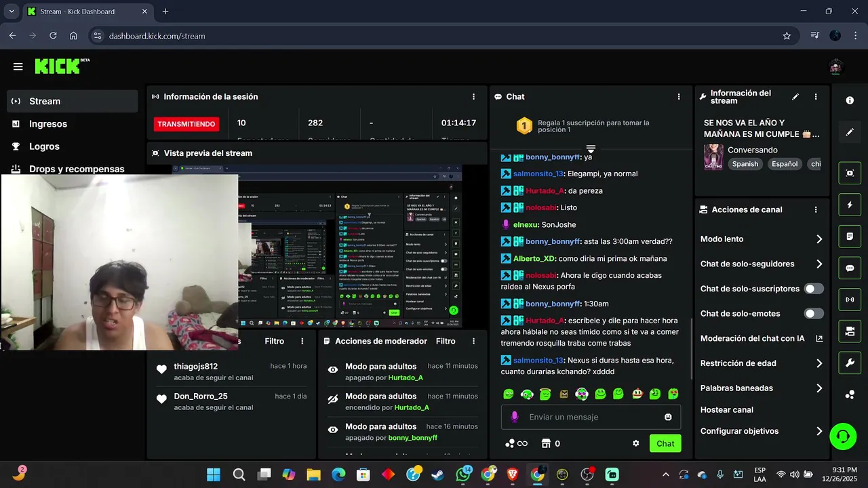Screen dimensions: 868x488
Task: Click username elnexu in chat
Action: click(x=526, y=225)
